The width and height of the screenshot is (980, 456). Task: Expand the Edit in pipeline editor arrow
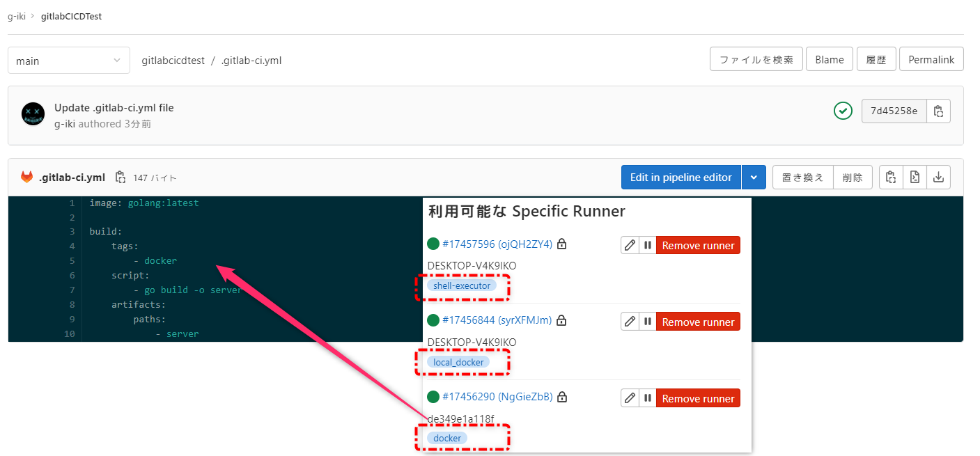pos(754,177)
